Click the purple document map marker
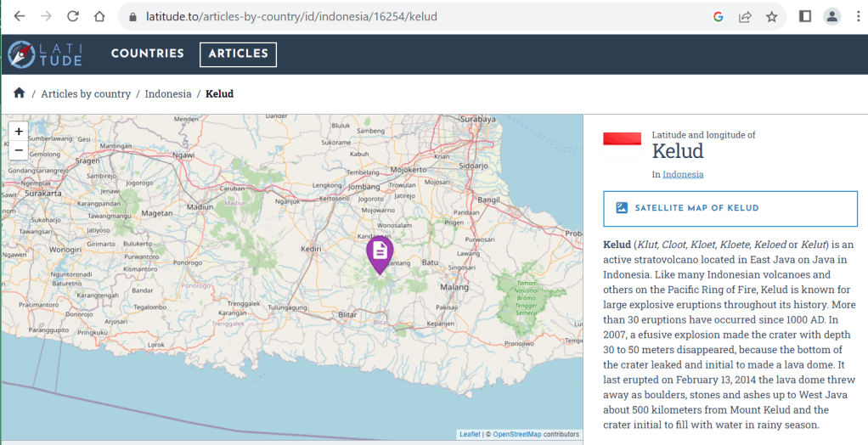Viewport: 868px width, 445px height. [x=380, y=252]
